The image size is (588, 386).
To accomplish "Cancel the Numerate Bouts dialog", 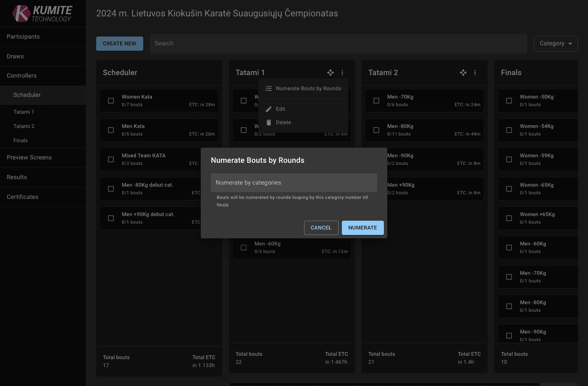I will pos(321,228).
